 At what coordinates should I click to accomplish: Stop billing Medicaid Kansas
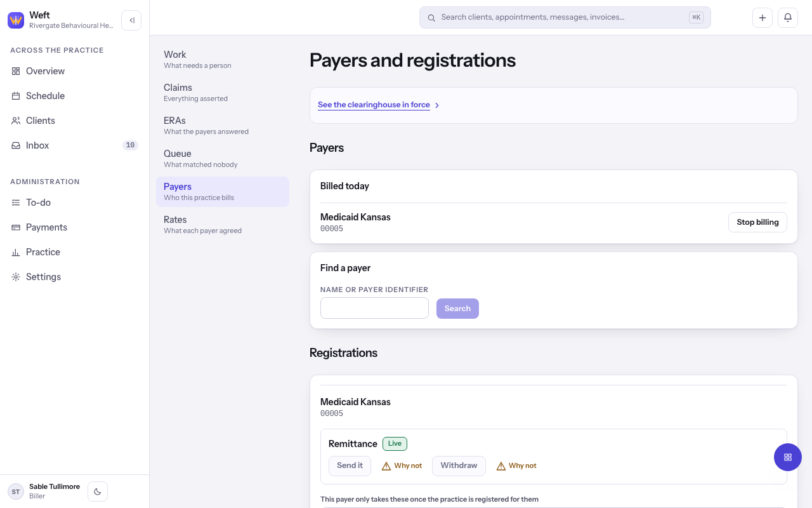(x=757, y=222)
